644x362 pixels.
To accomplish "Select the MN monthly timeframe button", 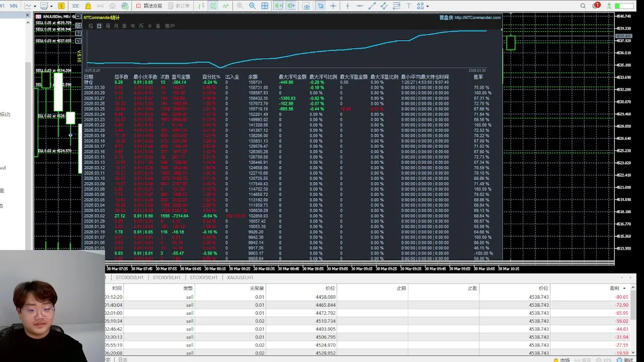I will point(14,6).
